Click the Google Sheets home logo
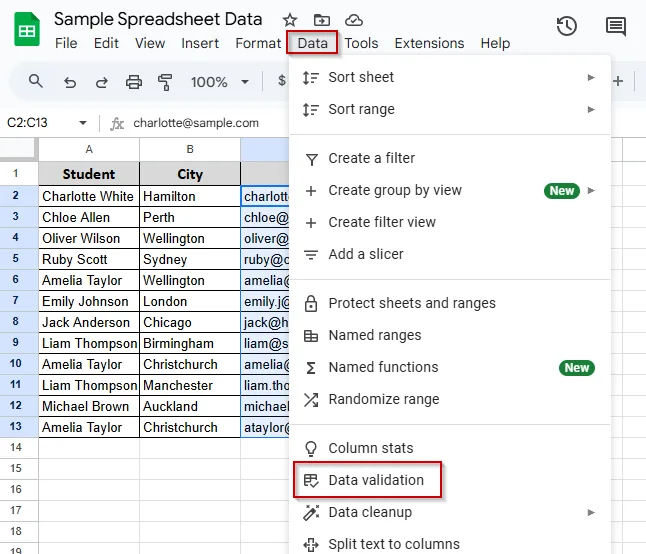The width and height of the screenshot is (646, 554). pyautogui.click(x=27, y=29)
